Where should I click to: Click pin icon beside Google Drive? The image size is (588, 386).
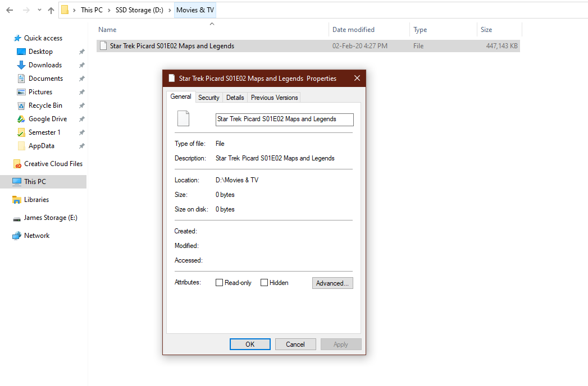[x=81, y=119]
